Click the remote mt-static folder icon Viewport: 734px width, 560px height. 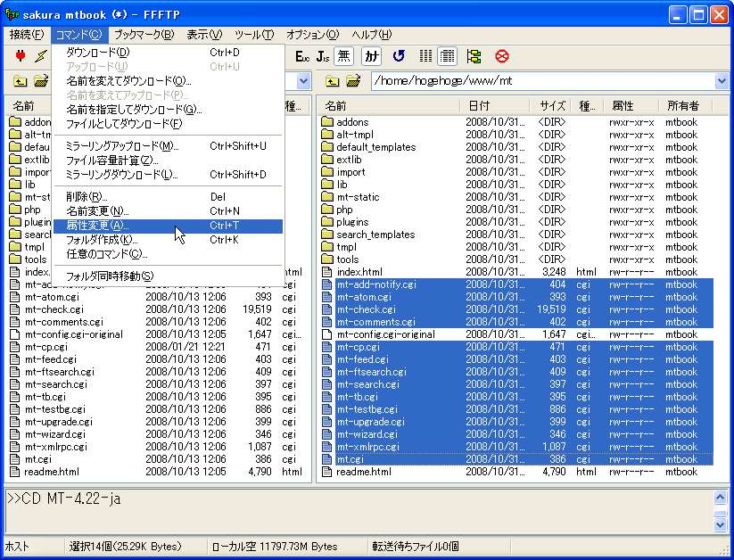coord(326,197)
